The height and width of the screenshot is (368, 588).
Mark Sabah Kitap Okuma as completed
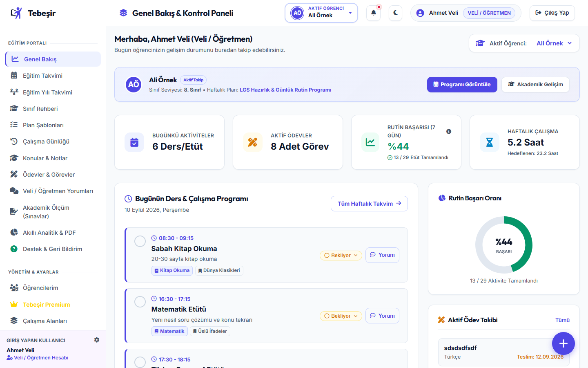click(x=140, y=241)
